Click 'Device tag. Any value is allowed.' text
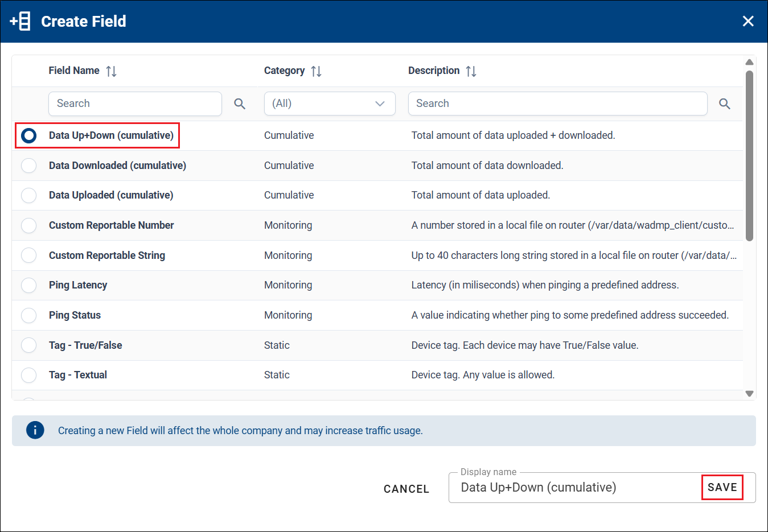The image size is (768, 532). point(483,375)
